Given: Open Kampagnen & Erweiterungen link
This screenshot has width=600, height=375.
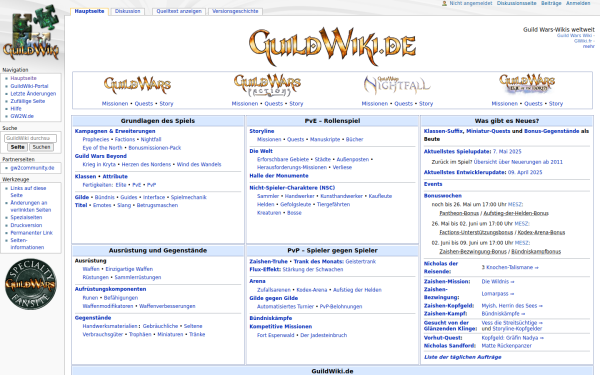Looking at the screenshot, I should (115, 131).
